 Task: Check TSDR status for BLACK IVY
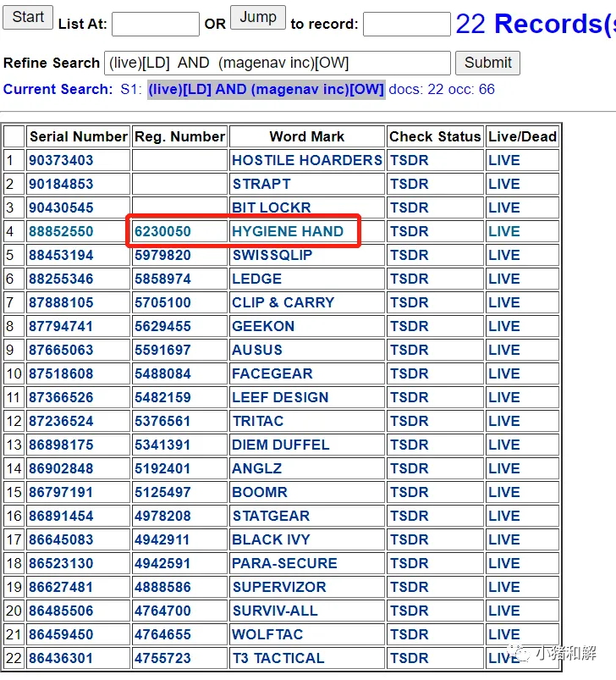click(x=409, y=540)
